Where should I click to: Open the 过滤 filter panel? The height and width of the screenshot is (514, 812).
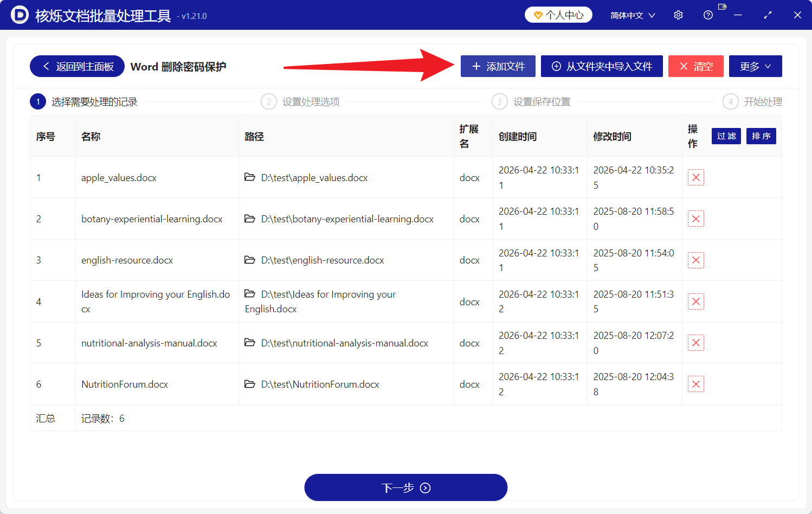726,136
